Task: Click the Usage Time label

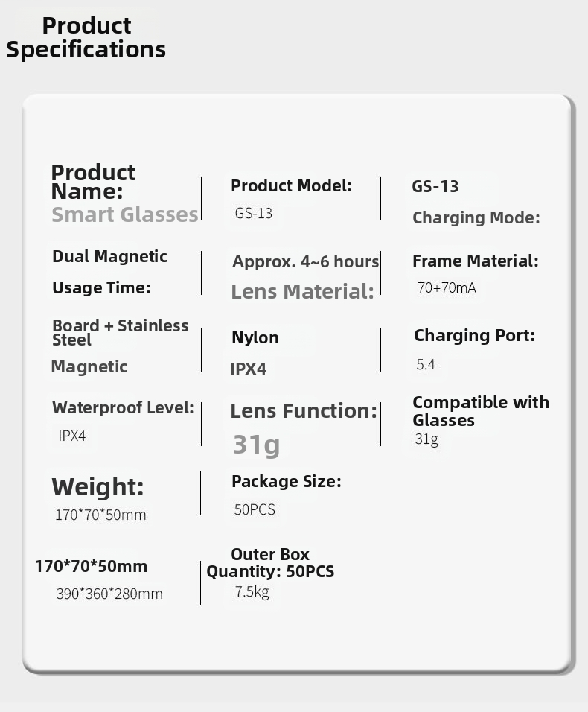Action: click(102, 288)
